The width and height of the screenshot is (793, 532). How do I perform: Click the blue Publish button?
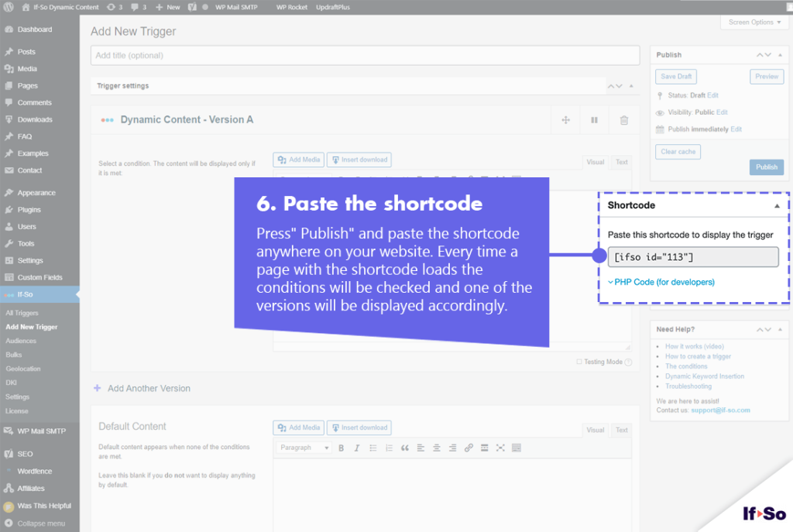pos(767,167)
